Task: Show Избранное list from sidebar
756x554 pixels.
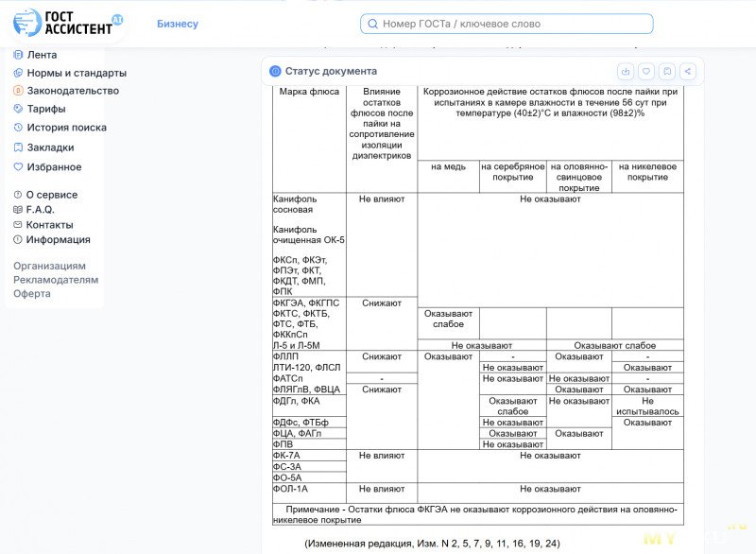Action: coord(53,167)
